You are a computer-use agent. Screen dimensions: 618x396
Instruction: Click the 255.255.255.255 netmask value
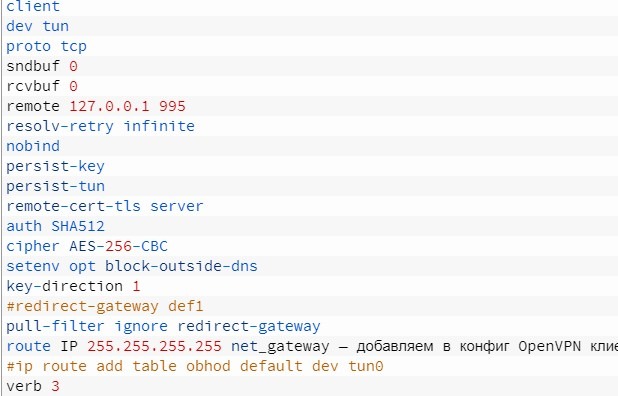click(x=154, y=347)
